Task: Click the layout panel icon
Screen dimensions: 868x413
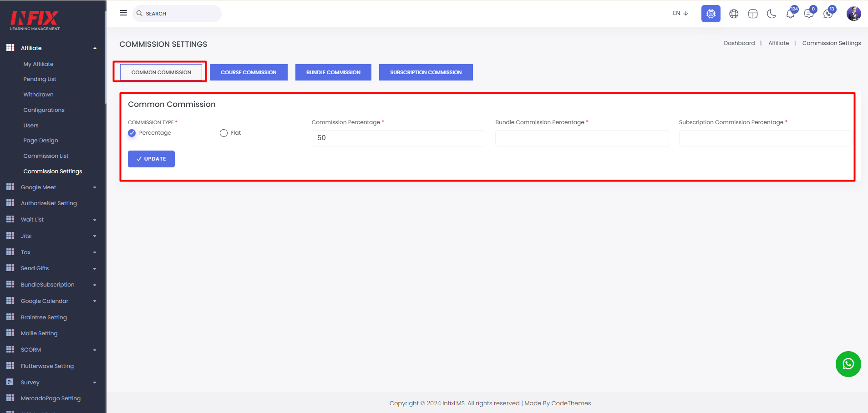Action: tap(753, 14)
